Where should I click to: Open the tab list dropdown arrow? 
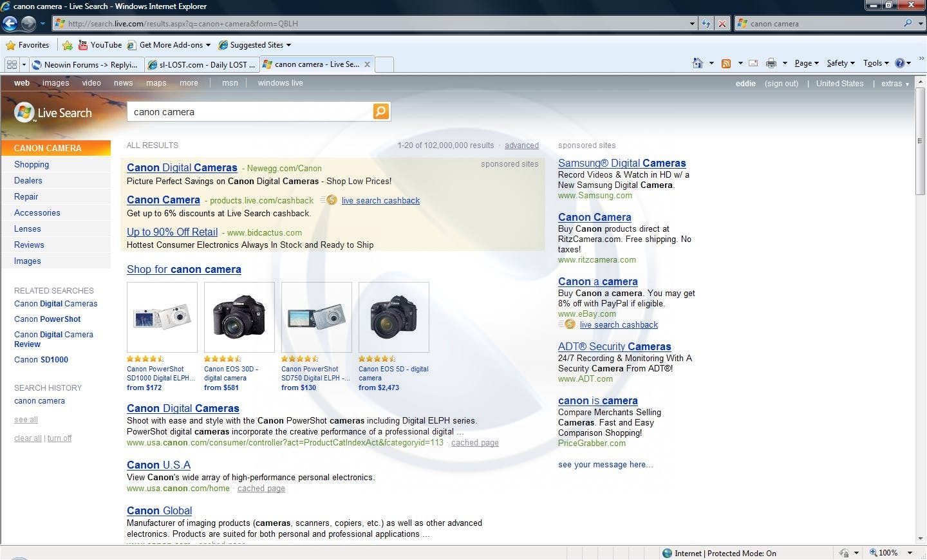(x=24, y=64)
